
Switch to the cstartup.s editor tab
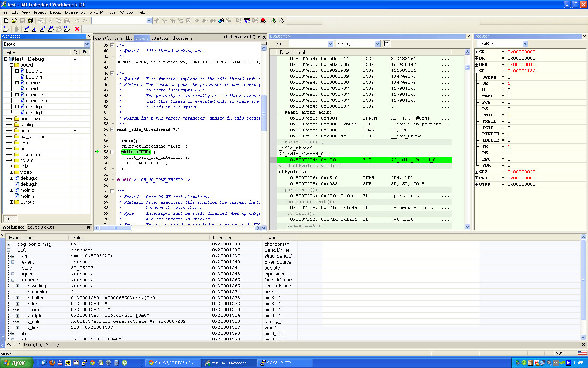tap(160, 38)
